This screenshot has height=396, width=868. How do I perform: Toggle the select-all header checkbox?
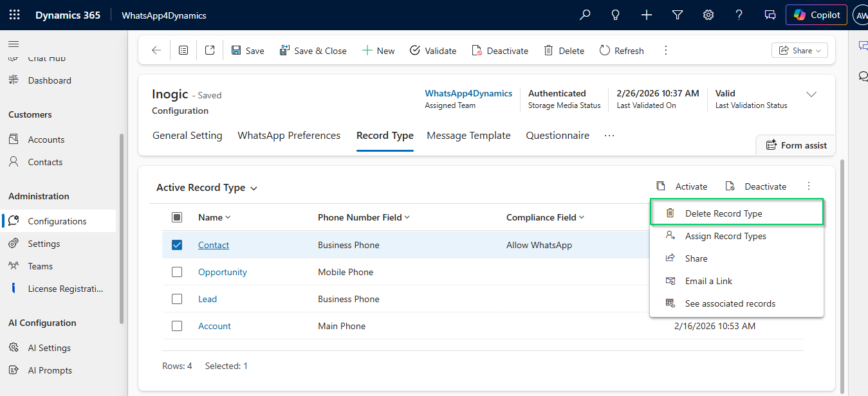pyautogui.click(x=177, y=217)
